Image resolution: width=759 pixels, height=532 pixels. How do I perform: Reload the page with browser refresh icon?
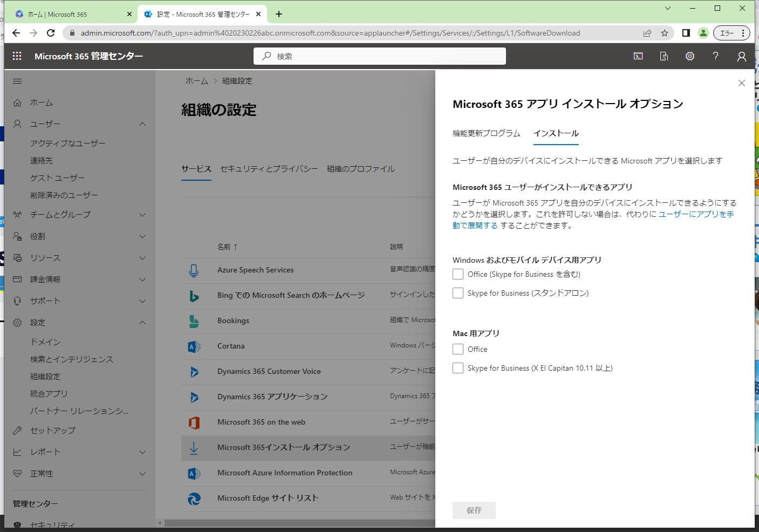(x=51, y=33)
